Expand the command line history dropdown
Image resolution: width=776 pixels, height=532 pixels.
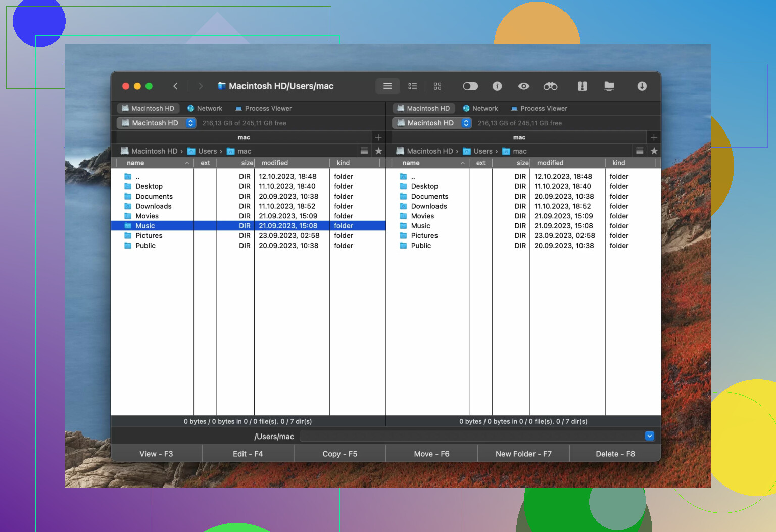click(x=649, y=436)
